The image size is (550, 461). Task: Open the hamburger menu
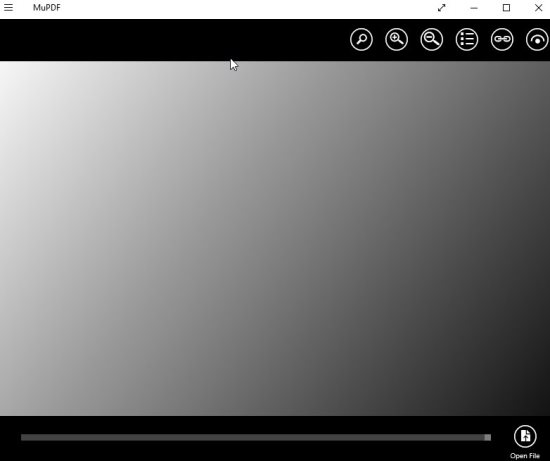tap(8, 7)
